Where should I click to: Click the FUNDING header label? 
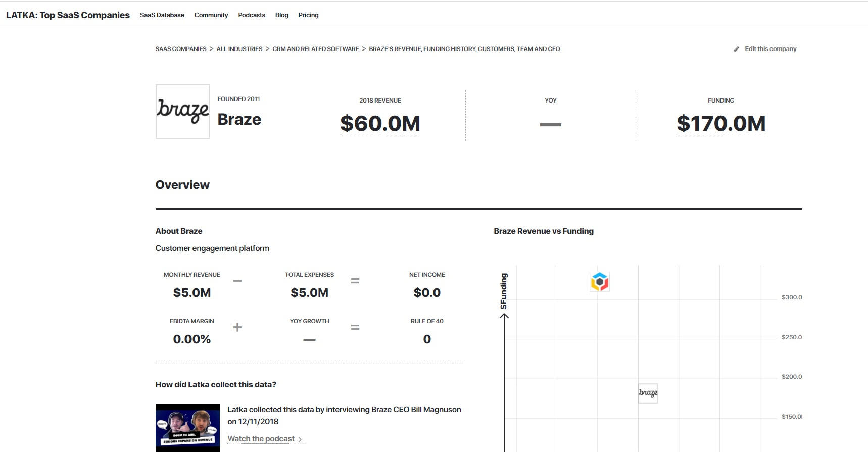tap(721, 101)
